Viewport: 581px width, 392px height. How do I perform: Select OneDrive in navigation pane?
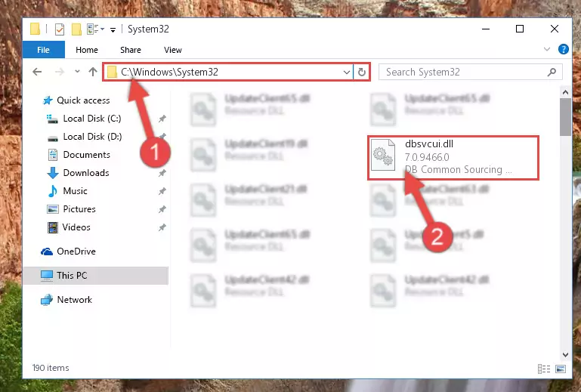76,252
